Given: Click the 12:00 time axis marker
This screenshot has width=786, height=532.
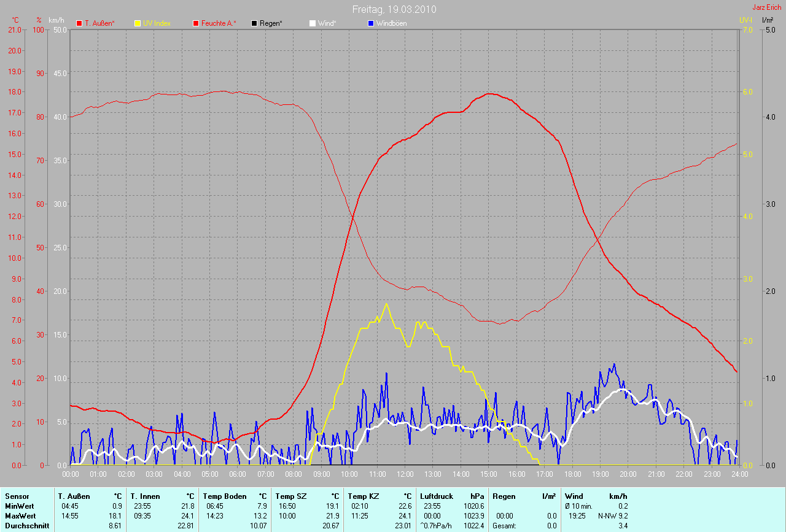Looking at the screenshot, I should [405, 474].
